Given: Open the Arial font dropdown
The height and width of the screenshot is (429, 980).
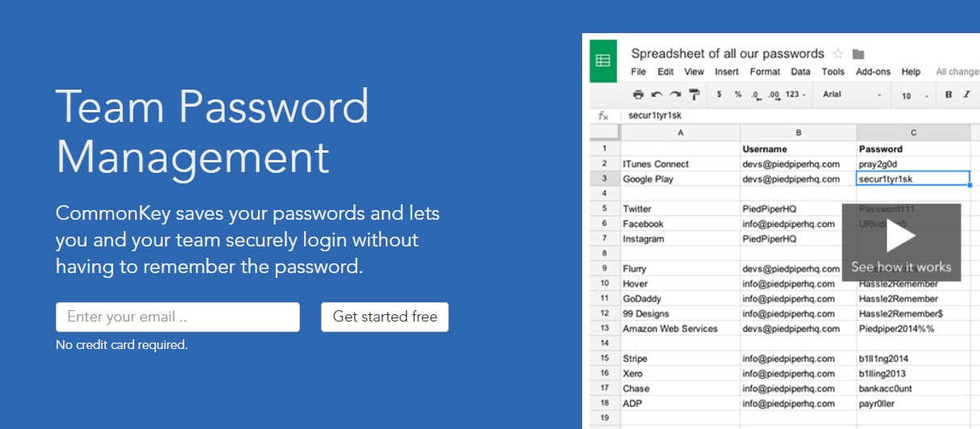Looking at the screenshot, I should [x=851, y=95].
